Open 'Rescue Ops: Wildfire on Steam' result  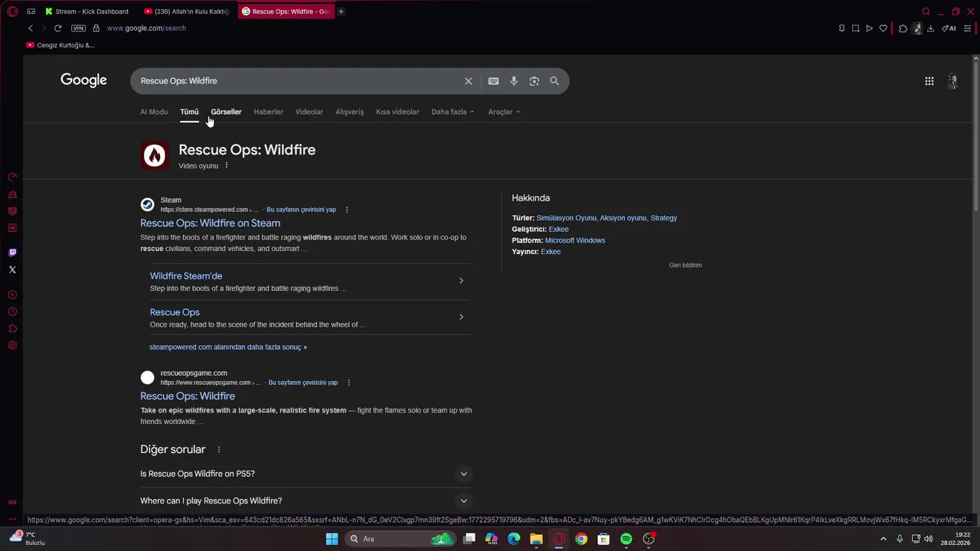(210, 223)
